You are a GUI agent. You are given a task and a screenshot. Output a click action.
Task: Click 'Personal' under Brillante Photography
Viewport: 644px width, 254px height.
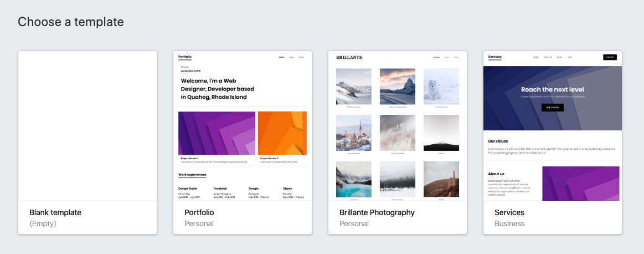coord(354,223)
